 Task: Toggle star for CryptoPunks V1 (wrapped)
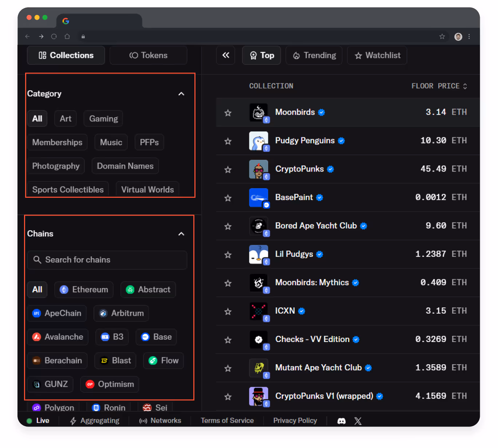(228, 397)
